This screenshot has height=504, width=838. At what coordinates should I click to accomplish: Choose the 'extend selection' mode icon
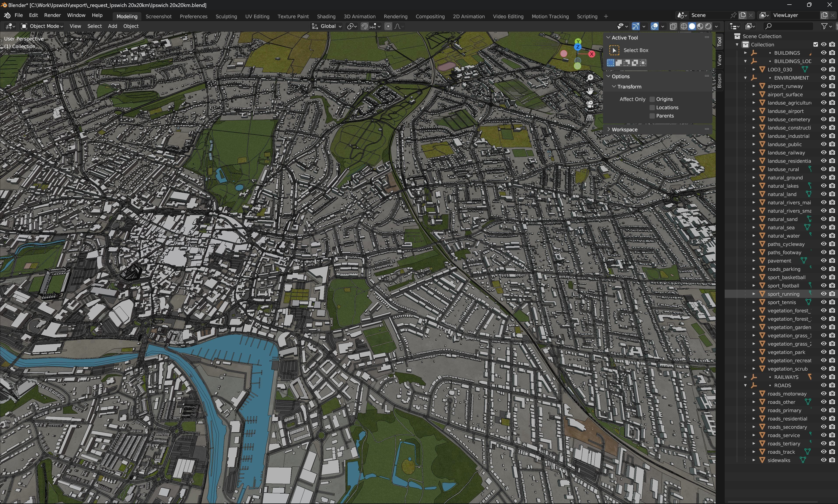point(618,63)
